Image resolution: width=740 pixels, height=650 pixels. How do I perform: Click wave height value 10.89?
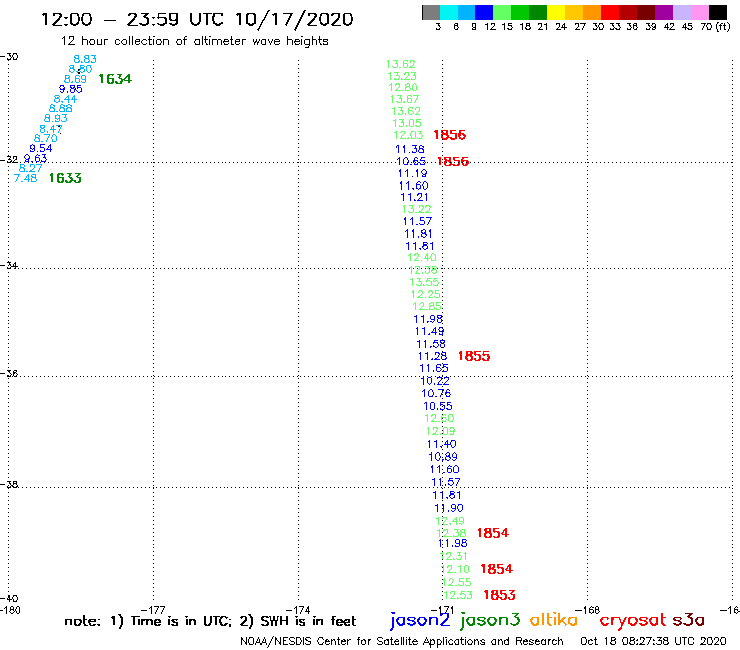(443, 456)
